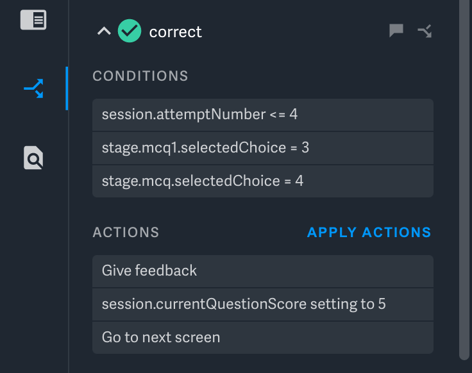Open the screen panel layout icon
This screenshot has height=373, width=472.
33,20
